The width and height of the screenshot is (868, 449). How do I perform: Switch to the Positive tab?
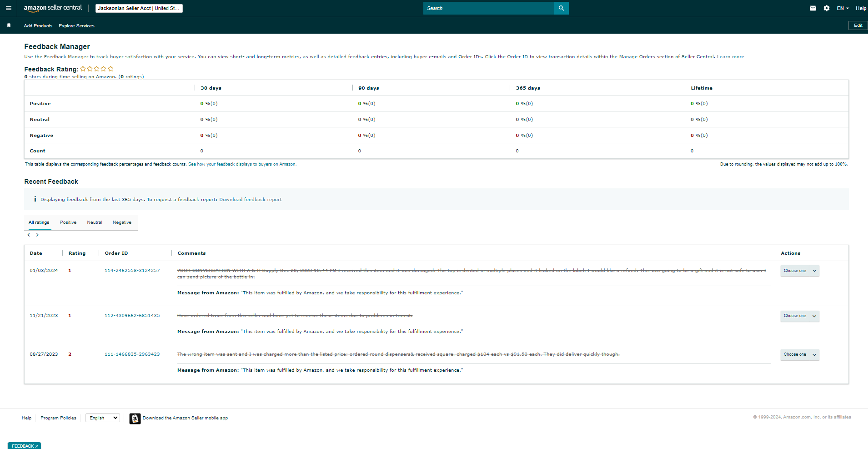coord(68,222)
